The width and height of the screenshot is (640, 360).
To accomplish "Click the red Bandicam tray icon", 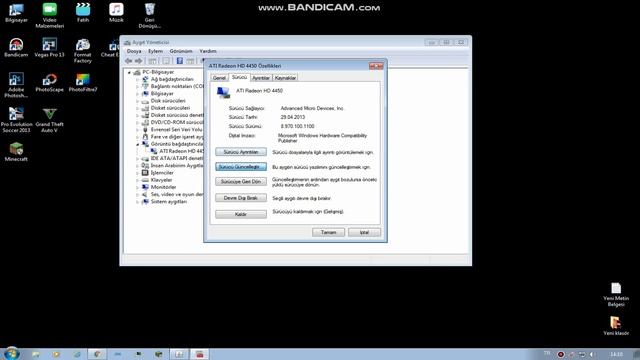I will point(561,354).
